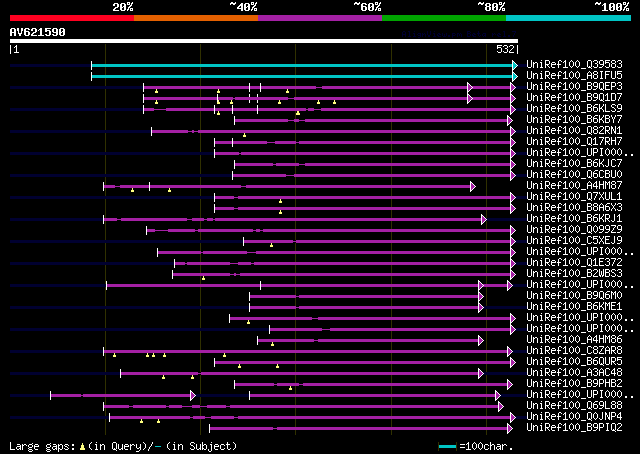
Task: Click the arrowhead ending the UniRef100_A4HM87 alignment
Action: tap(473, 187)
